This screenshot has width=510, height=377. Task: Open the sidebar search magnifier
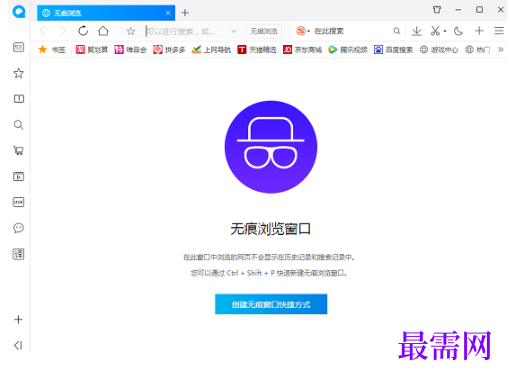coord(19,125)
